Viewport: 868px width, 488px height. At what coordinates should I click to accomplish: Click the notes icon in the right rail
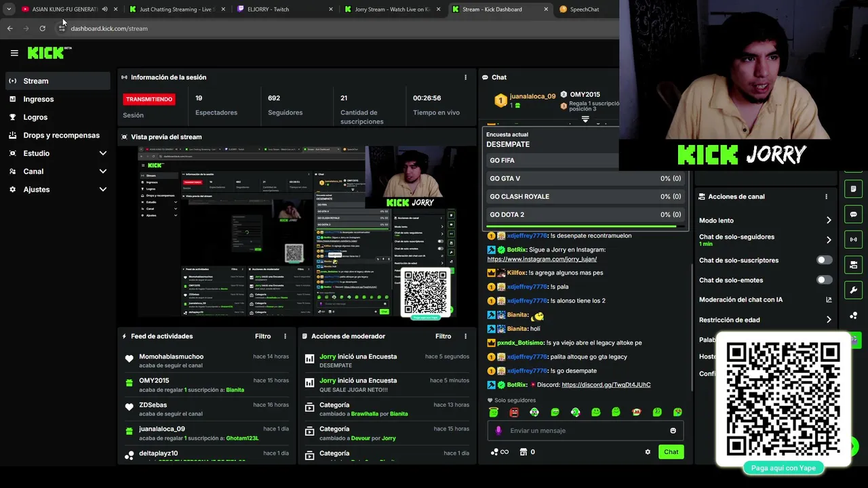click(x=853, y=188)
